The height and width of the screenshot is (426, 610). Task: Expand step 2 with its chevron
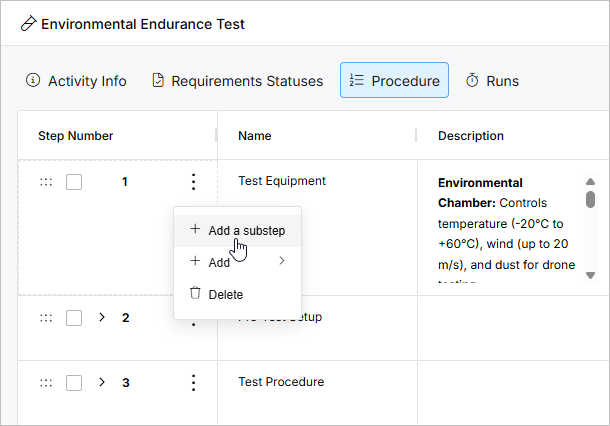click(101, 318)
